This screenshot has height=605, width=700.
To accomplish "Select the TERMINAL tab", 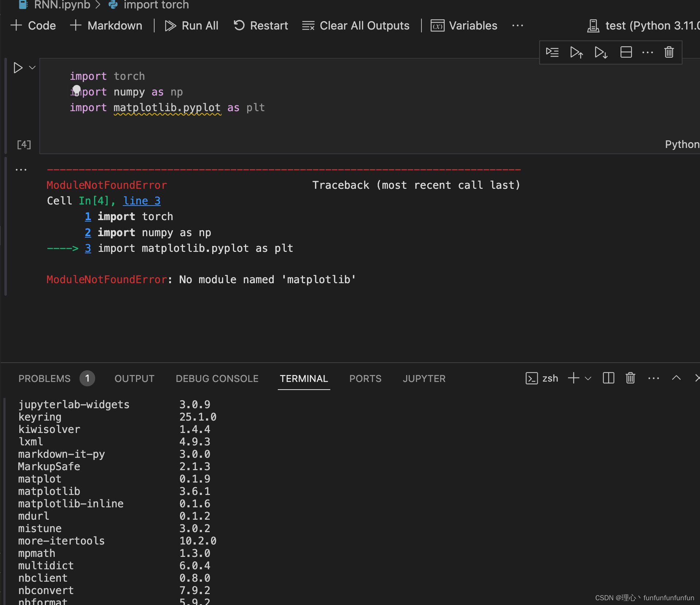I will pyautogui.click(x=304, y=378).
